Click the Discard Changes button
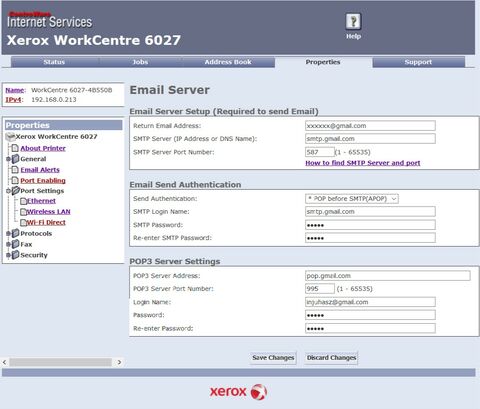The height and width of the screenshot is (409, 480). click(x=331, y=358)
